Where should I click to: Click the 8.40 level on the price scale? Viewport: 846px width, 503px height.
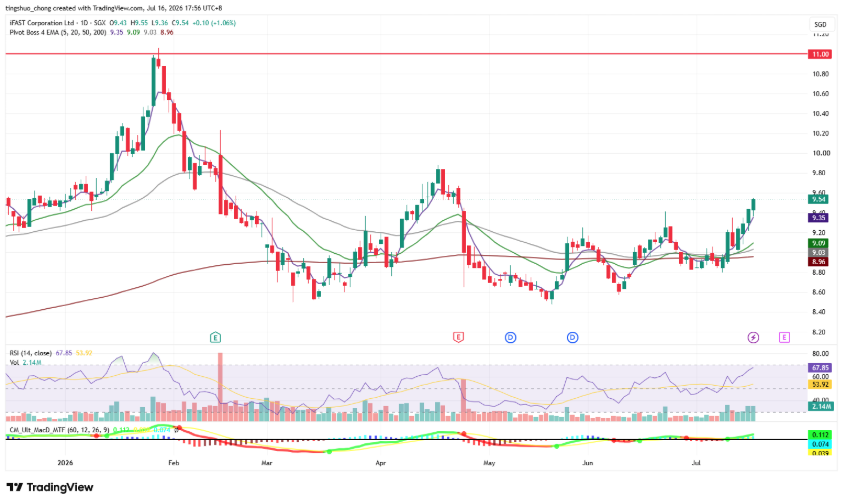[821, 312]
